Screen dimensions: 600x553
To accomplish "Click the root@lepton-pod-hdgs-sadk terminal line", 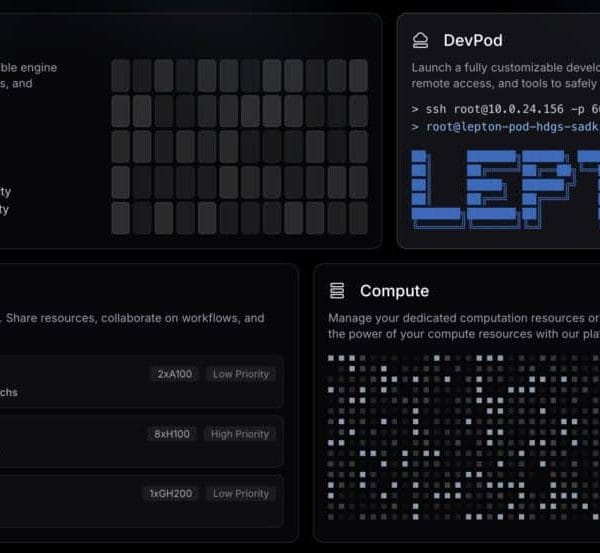I will click(506, 127).
